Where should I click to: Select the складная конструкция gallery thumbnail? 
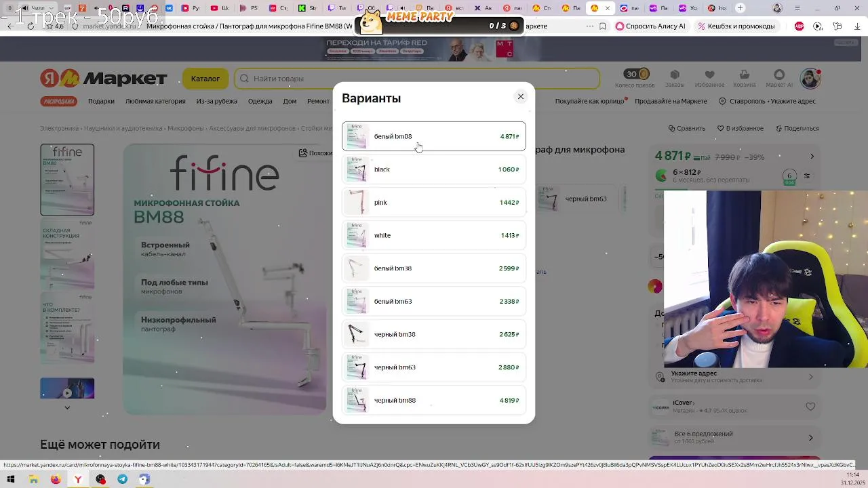click(67, 254)
